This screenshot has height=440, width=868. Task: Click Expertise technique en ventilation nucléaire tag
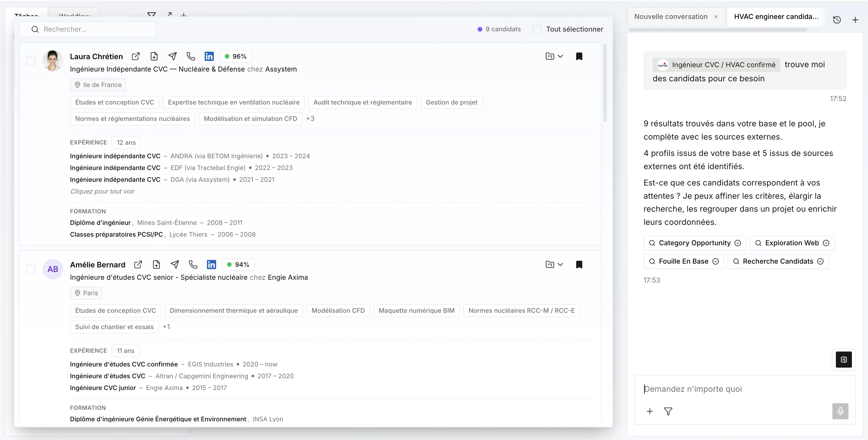(x=234, y=103)
